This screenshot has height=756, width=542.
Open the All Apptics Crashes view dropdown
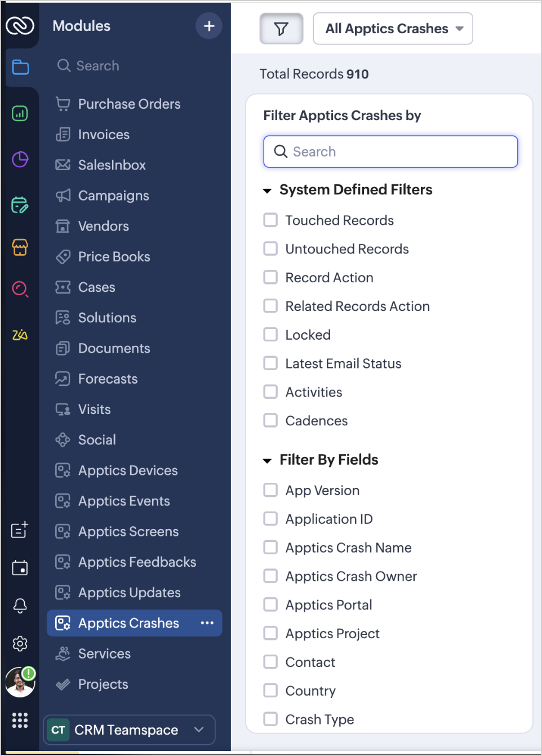(393, 29)
